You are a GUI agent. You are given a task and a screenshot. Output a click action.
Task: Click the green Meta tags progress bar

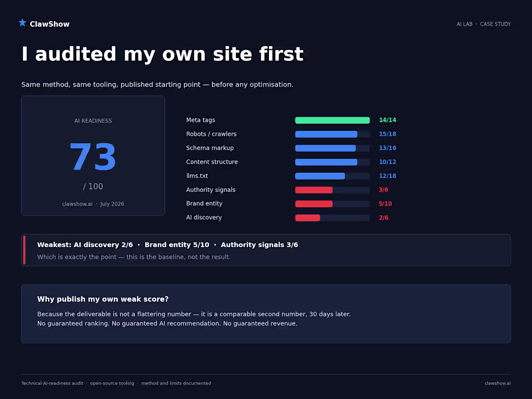click(332, 120)
